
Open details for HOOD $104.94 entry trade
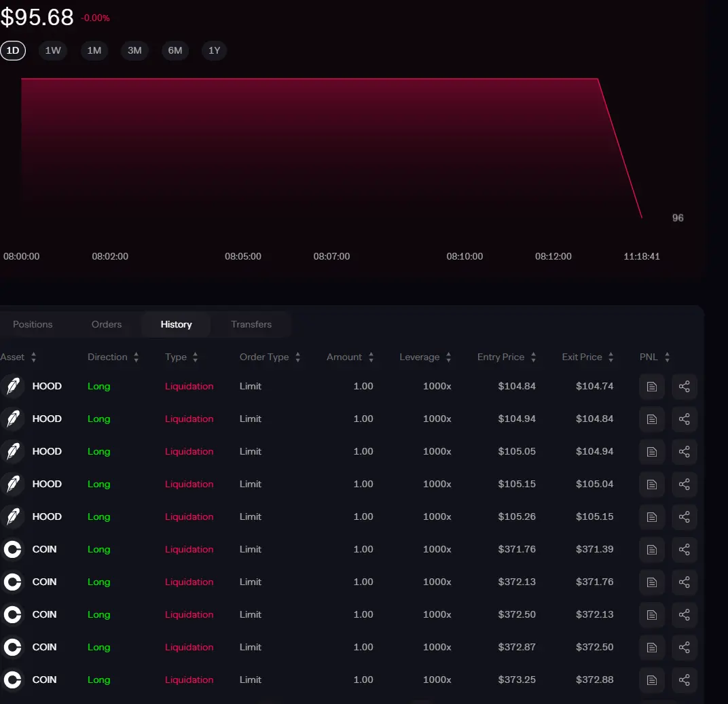651,419
